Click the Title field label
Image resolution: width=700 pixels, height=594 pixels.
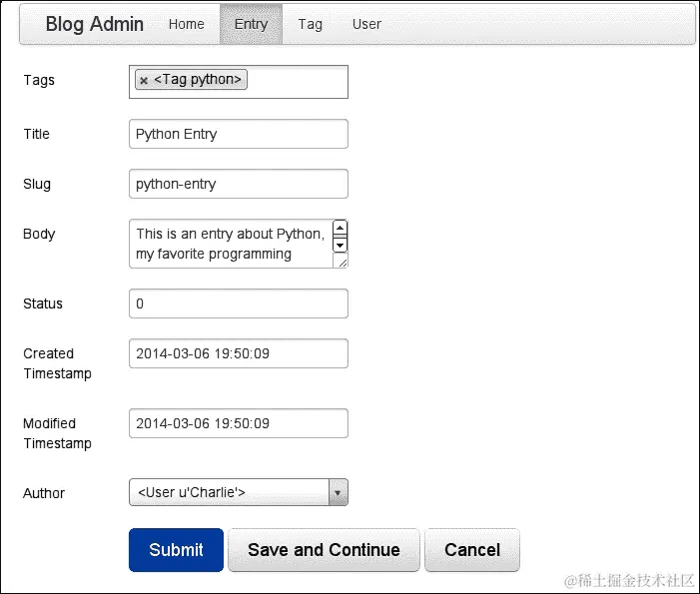click(36, 134)
